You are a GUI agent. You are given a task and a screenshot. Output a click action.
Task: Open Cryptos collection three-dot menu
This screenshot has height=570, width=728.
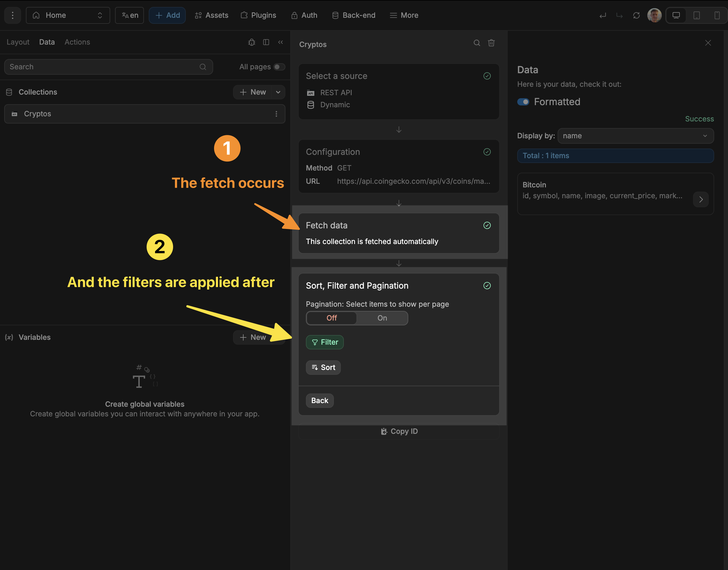tap(276, 114)
